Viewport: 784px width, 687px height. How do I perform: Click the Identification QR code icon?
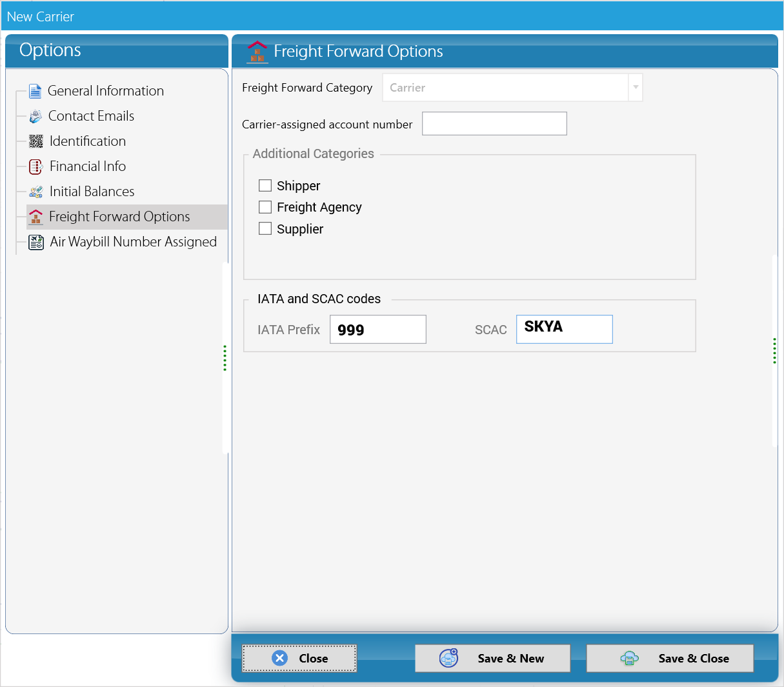tap(36, 141)
